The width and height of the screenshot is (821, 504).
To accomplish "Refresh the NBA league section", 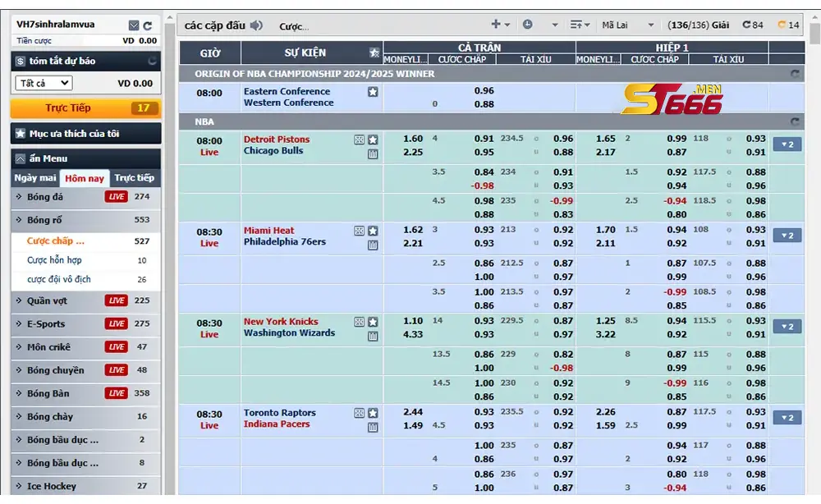I will tap(794, 121).
